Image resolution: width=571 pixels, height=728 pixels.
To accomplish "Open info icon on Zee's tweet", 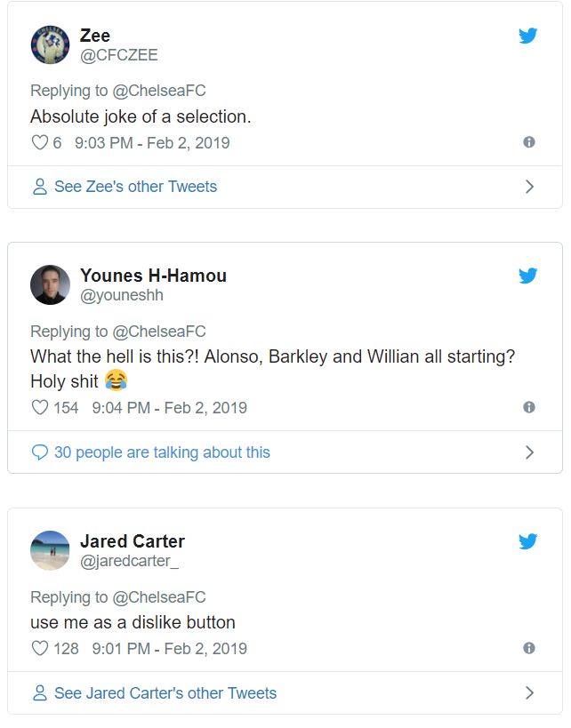I will point(529,142).
